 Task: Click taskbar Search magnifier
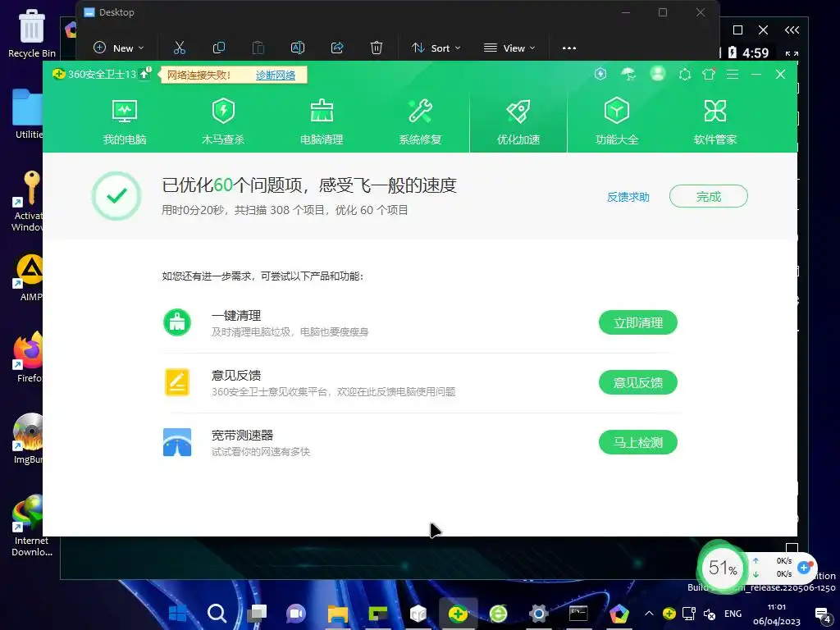217,613
